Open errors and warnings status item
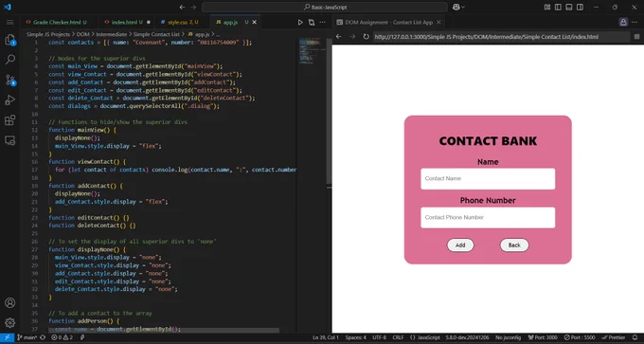 click(x=62, y=337)
